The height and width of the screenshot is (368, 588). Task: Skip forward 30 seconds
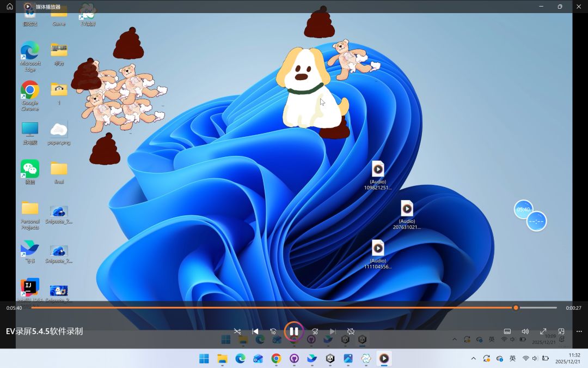pos(315,331)
